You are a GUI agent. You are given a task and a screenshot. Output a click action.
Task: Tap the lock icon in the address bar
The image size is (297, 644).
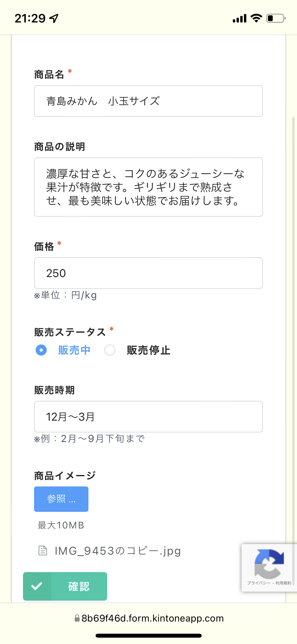[x=77, y=618]
